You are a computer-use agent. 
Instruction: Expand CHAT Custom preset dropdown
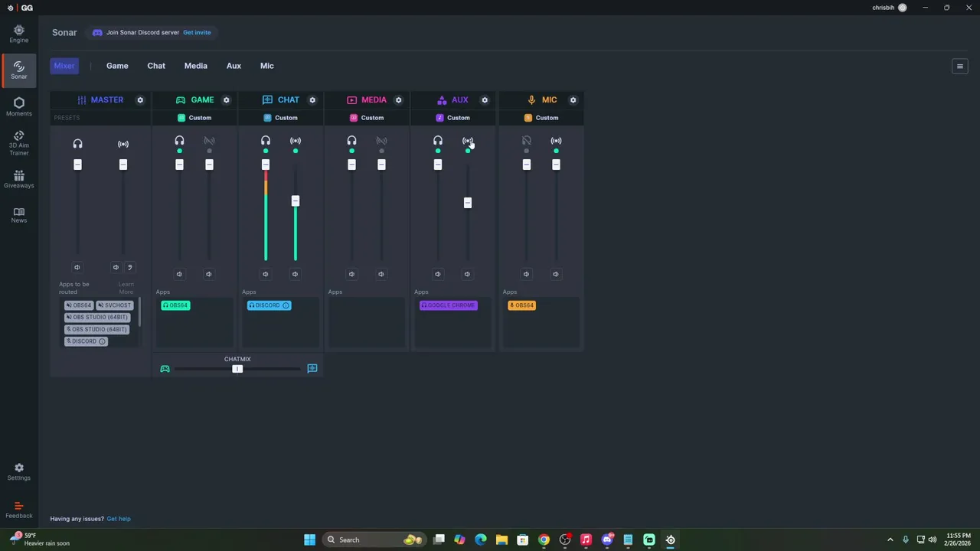tap(281, 118)
